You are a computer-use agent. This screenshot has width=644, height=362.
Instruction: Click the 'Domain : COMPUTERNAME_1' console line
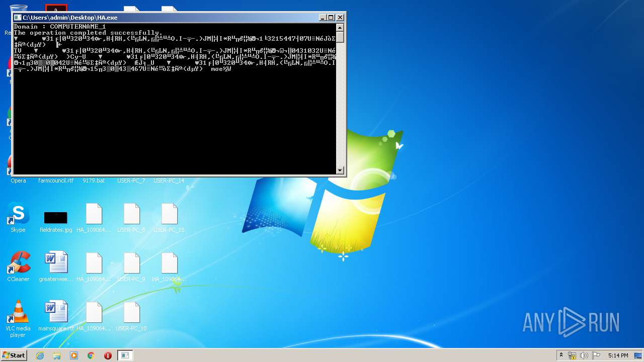pos(60,27)
